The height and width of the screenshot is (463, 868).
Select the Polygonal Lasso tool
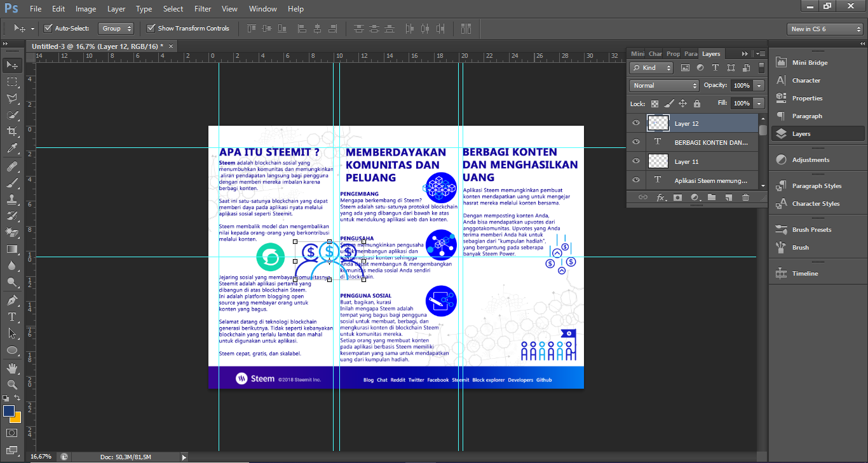pos(12,98)
